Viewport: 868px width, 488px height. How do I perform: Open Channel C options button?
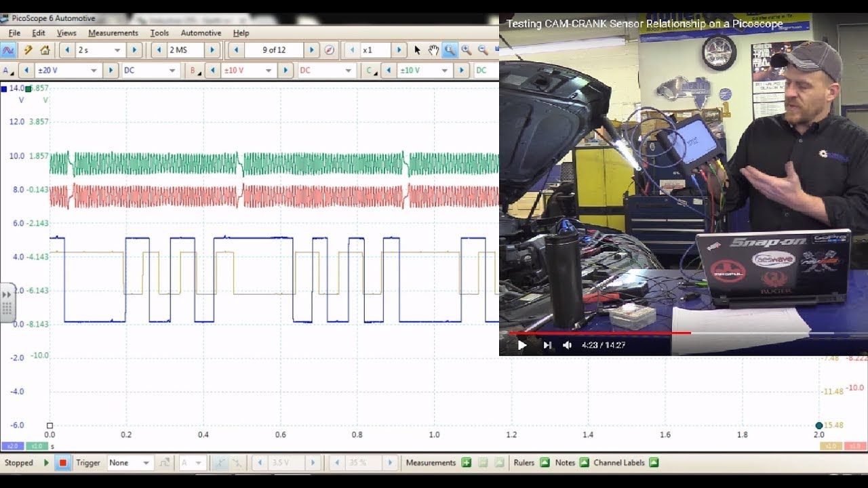click(371, 70)
